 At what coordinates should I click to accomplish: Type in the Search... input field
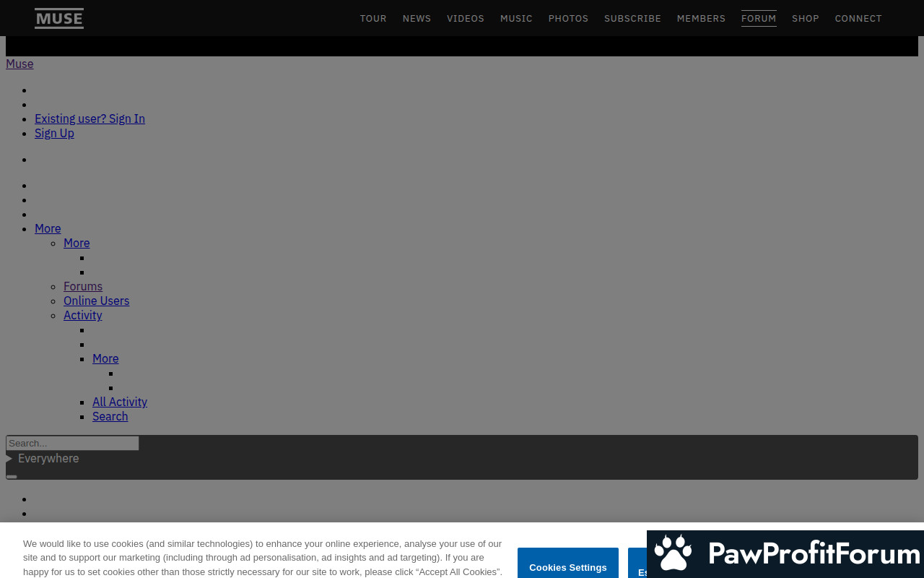coord(72,444)
